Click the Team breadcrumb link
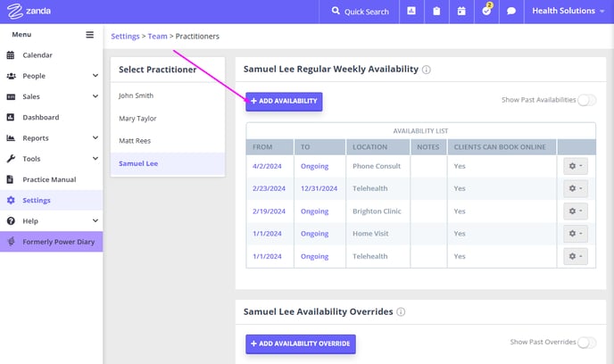 [x=157, y=37]
